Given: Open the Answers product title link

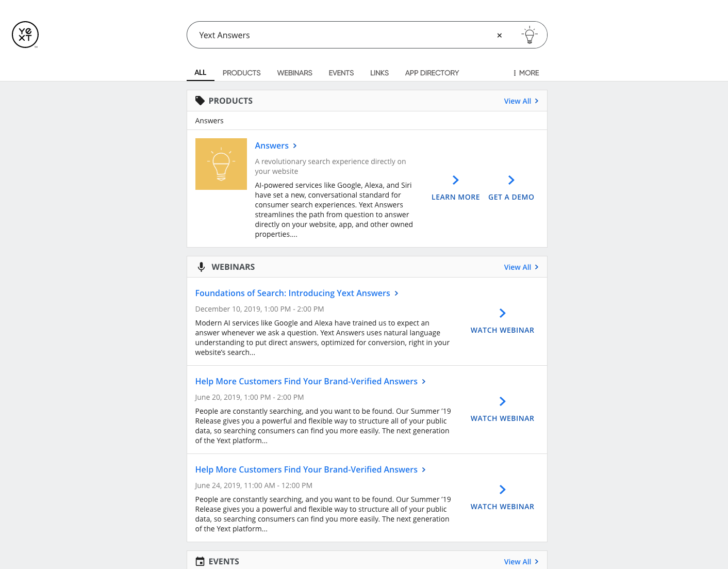Looking at the screenshot, I should 276,145.
